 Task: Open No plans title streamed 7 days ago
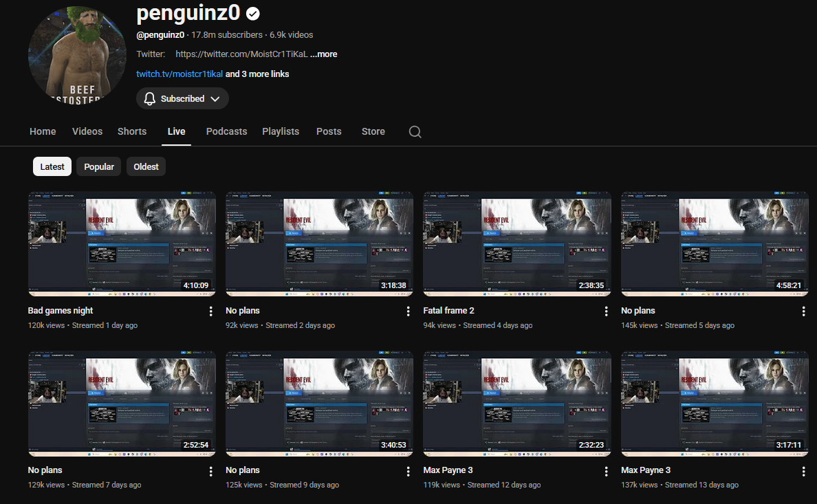[x=45, y=470]
